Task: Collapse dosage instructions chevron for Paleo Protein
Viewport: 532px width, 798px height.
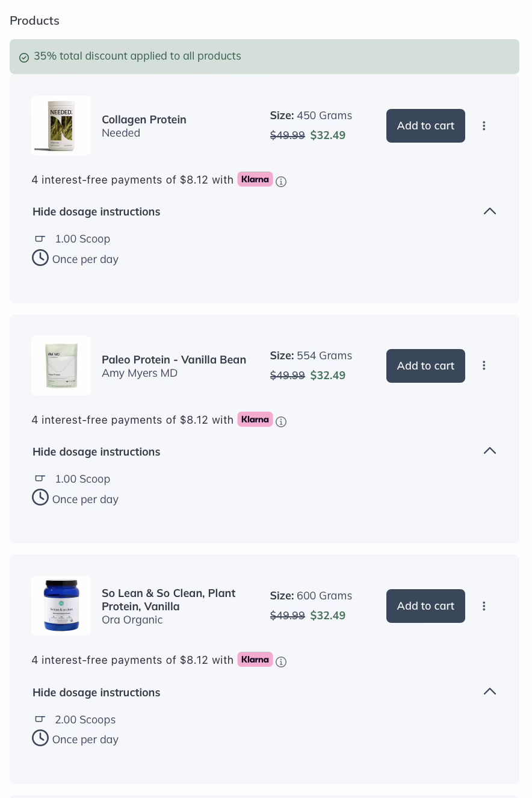Action: pos(490,451)
